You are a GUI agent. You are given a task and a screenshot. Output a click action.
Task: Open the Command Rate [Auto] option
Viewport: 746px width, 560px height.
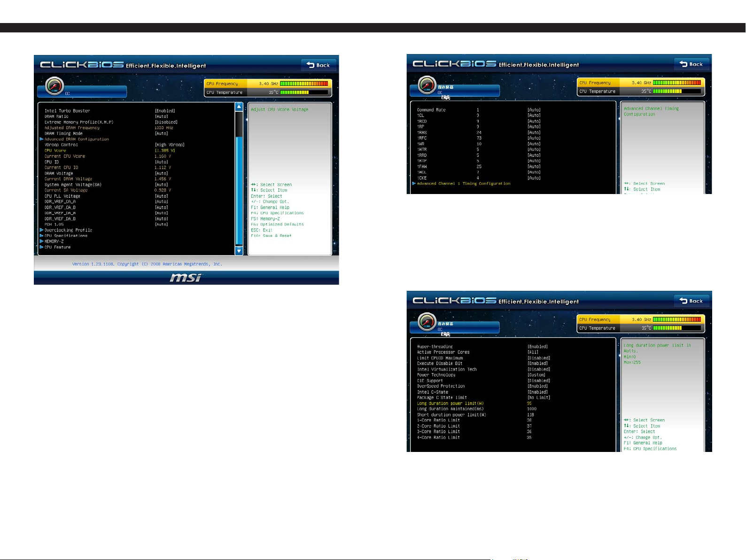point(534,110)
